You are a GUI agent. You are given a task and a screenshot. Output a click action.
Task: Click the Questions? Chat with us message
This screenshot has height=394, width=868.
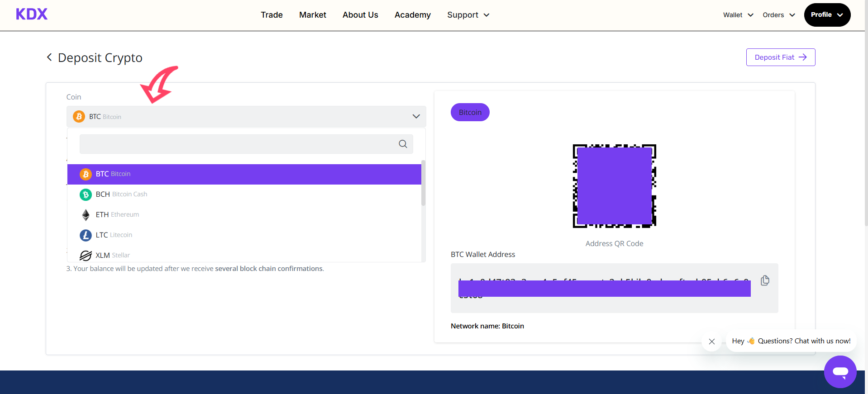pos(791,341)
